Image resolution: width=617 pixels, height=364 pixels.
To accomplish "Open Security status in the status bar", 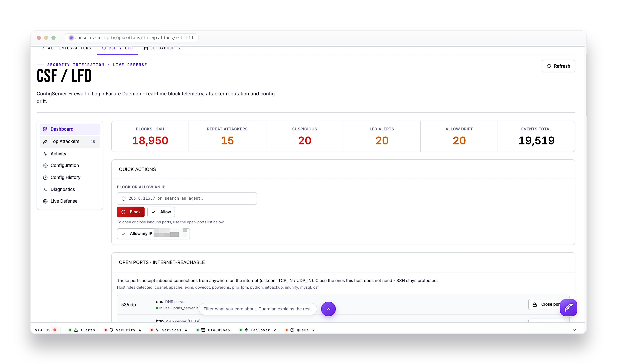I will (x=123, y=330).
